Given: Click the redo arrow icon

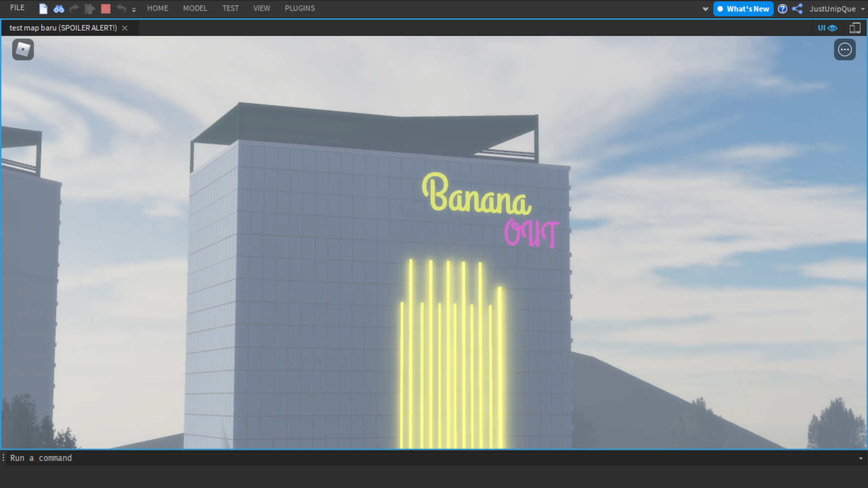Looking at the screenshot, I should coord(74,9).
